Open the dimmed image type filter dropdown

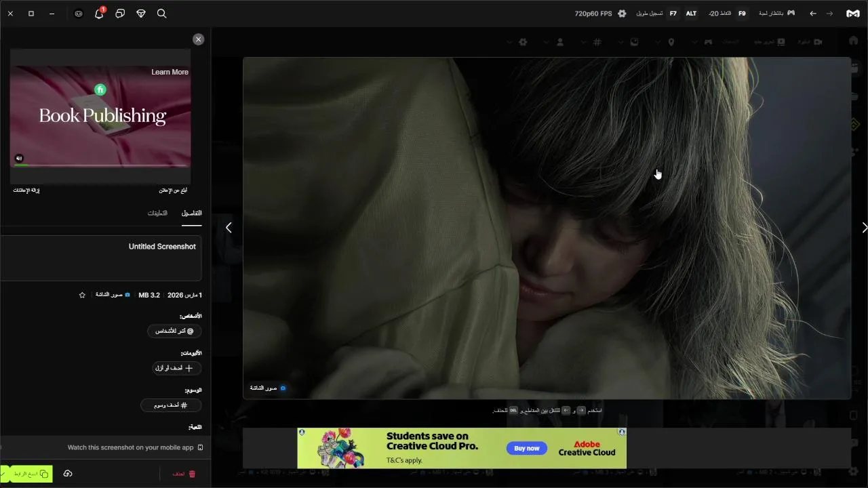(x=634, y=42)
